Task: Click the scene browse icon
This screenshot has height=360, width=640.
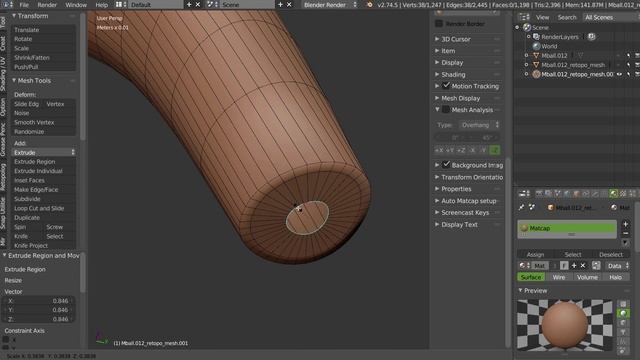Action: coord(211,4)
